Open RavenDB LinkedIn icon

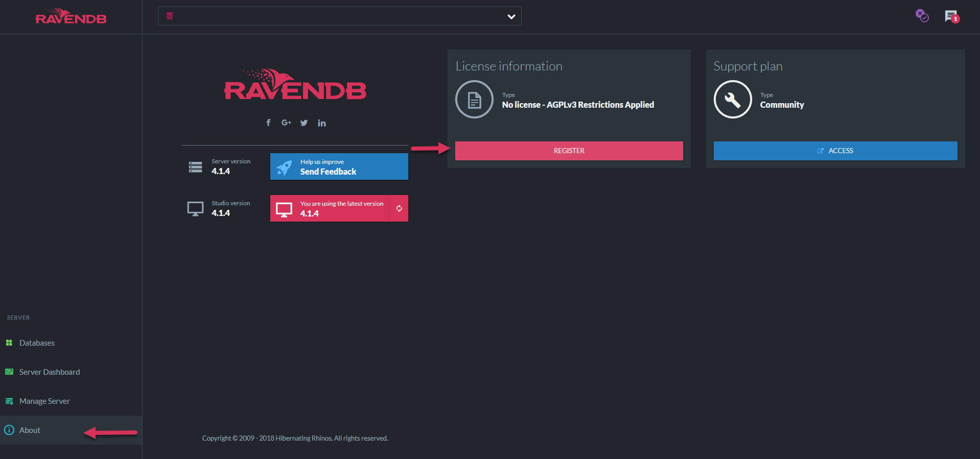pyautogui.click(x=321, y=123)
